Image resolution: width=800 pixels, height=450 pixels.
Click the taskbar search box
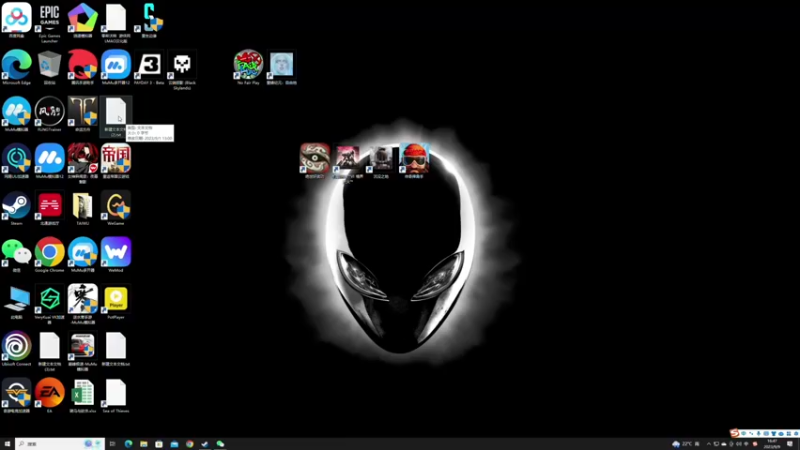pos(60,444)
